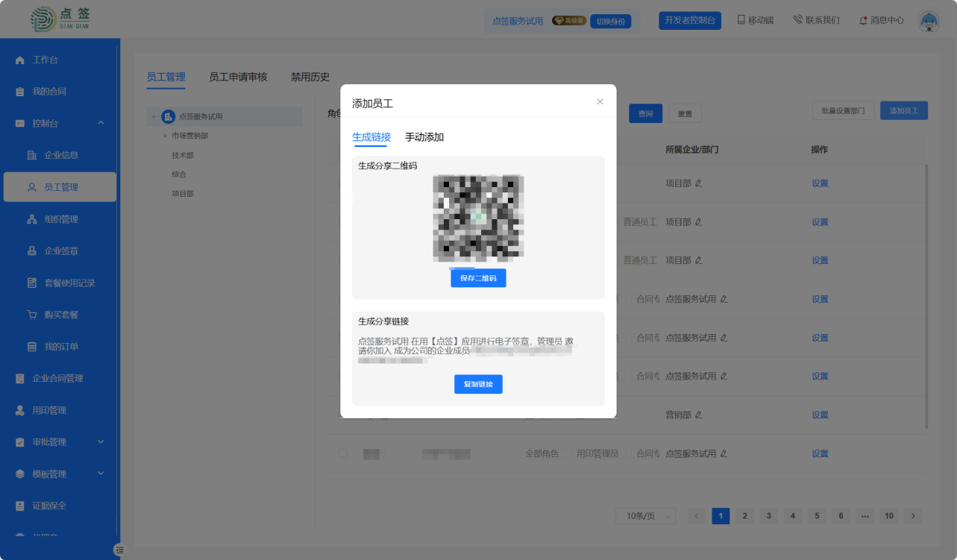
Task: Open 购买套餐 cart item
Action: click(x=60, y=315)
